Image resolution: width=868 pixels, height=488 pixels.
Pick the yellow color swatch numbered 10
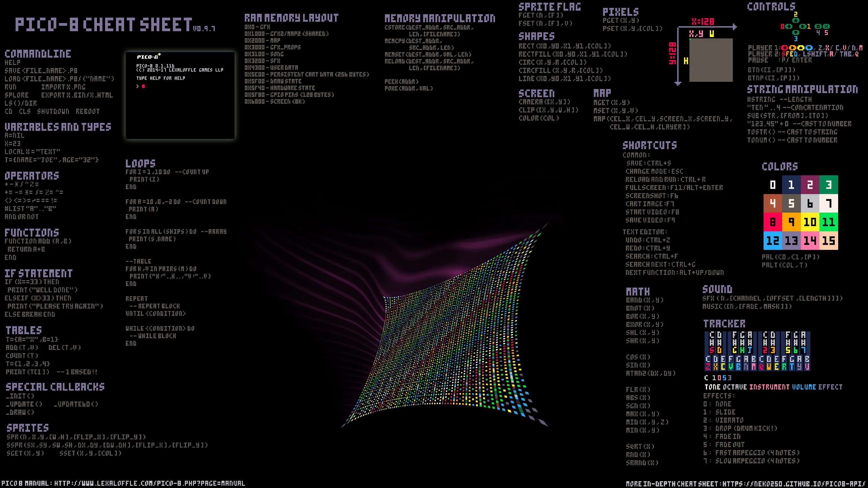(810, 222)
